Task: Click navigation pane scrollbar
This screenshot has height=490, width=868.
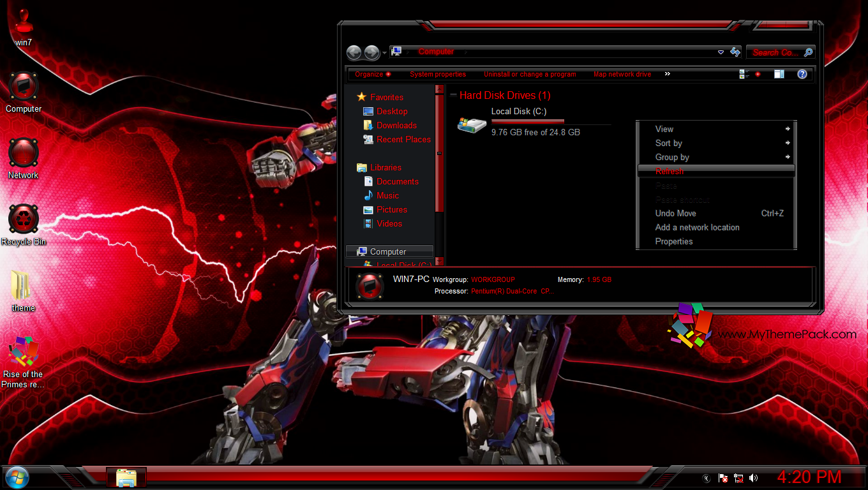Action: (439, 153)
